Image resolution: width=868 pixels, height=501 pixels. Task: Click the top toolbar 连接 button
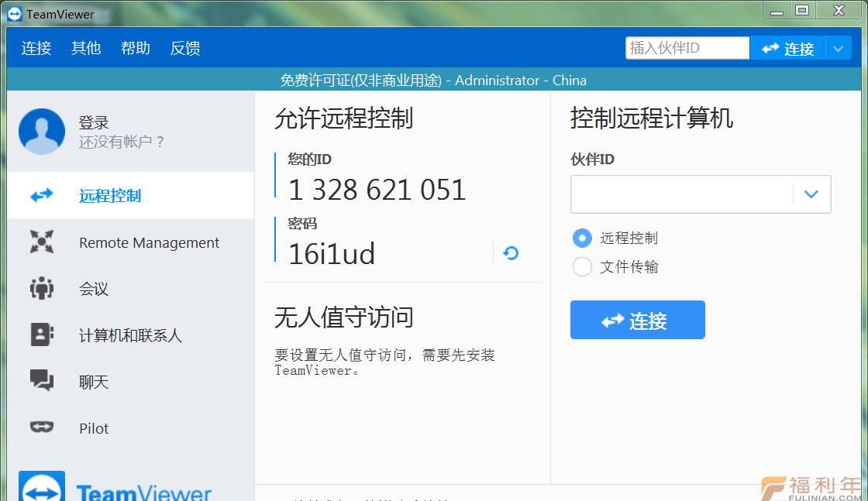tap(787, 49)
